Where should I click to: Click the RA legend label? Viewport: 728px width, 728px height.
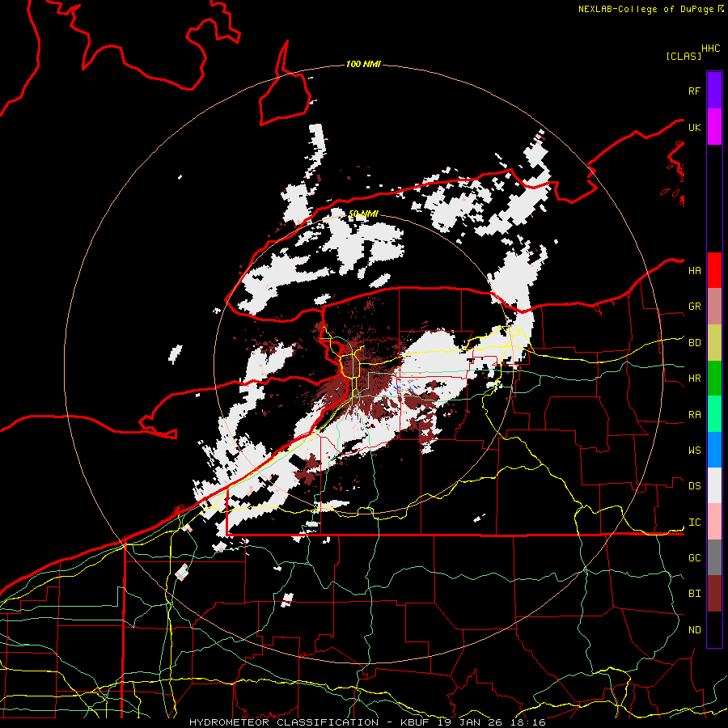[695, 415]
